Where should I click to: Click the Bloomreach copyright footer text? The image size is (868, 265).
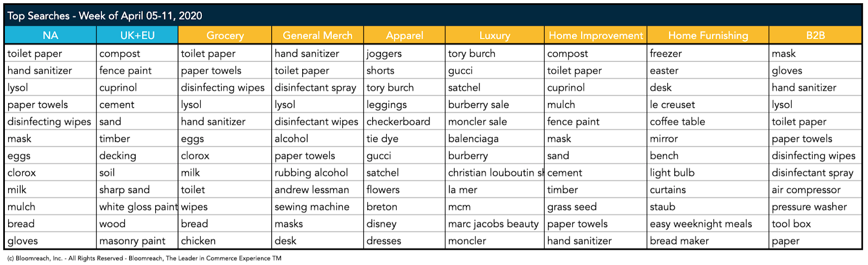(x=144, y=258)
